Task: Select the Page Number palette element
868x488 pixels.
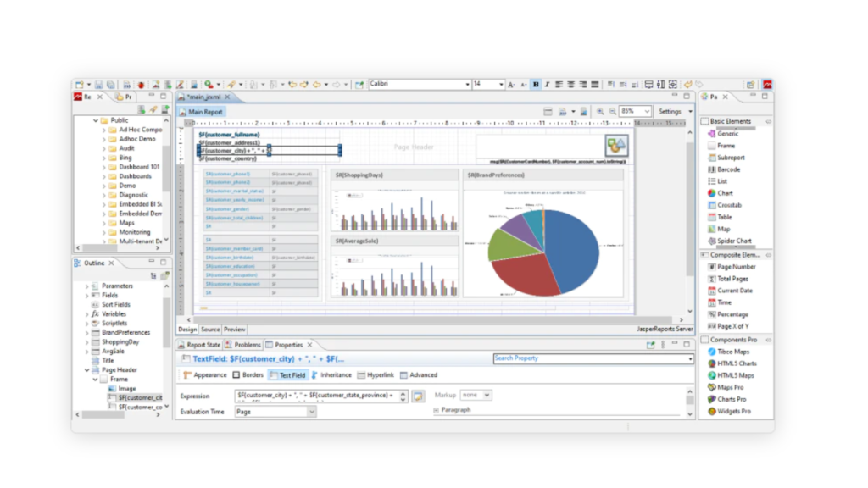Action: pyautogui.click(x=732, y=267)
